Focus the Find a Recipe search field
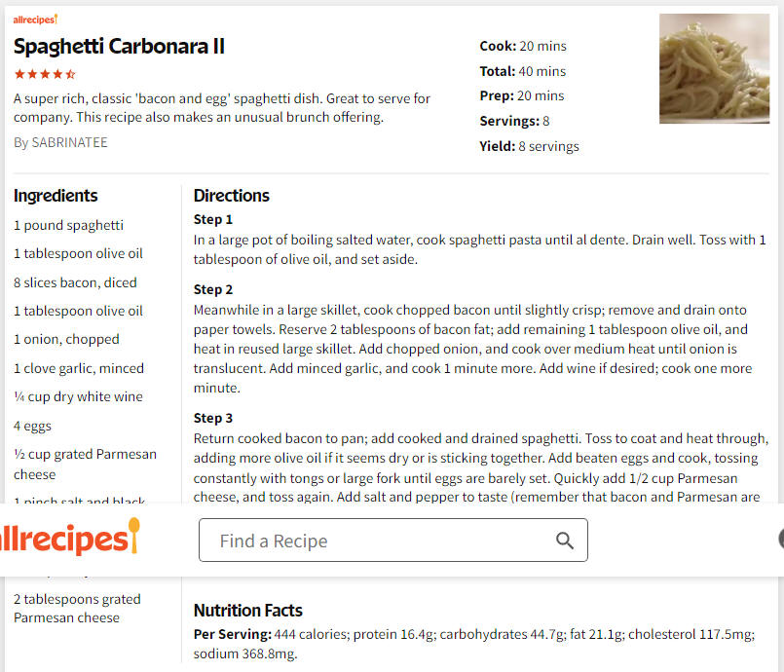 coord(393,540)
